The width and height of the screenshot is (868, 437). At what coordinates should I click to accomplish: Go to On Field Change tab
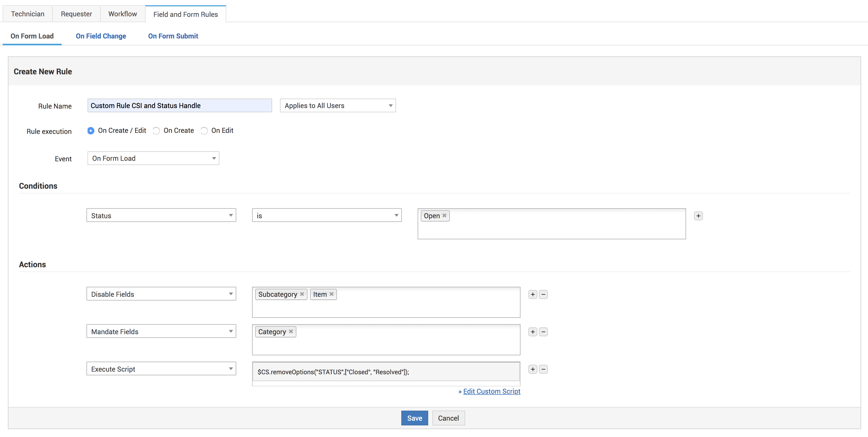[101, 36]
